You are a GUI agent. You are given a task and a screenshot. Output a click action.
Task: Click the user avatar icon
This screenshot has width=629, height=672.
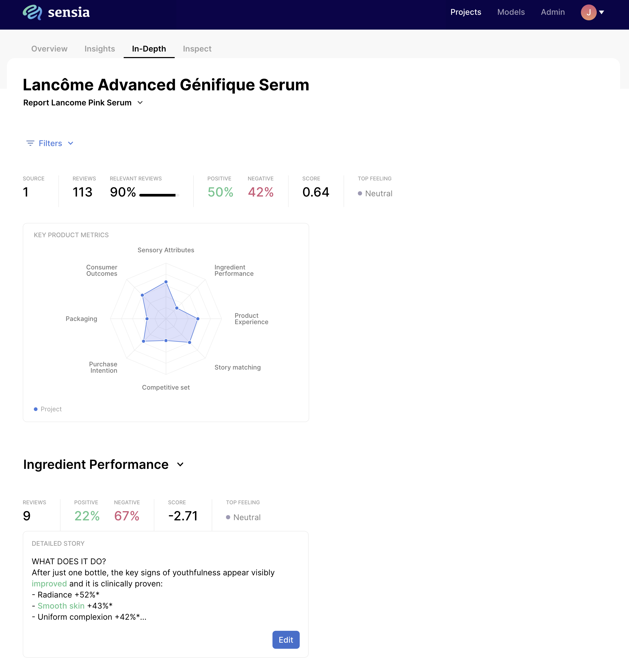click(589, 12)
